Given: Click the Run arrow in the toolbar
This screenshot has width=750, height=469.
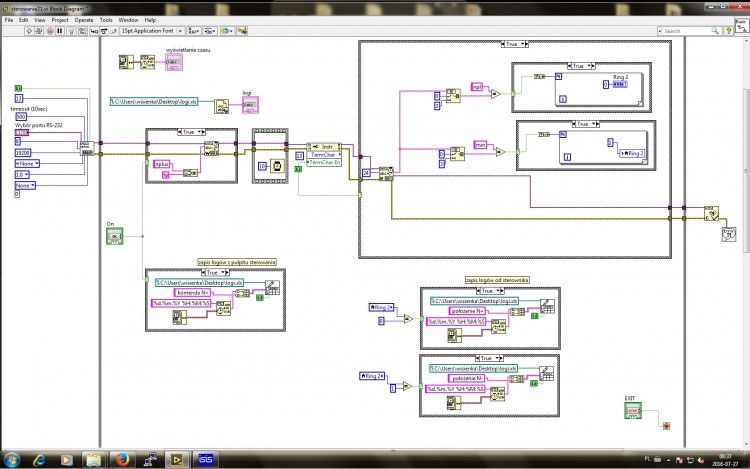Looking at the screenshot, I should (29, 31).
